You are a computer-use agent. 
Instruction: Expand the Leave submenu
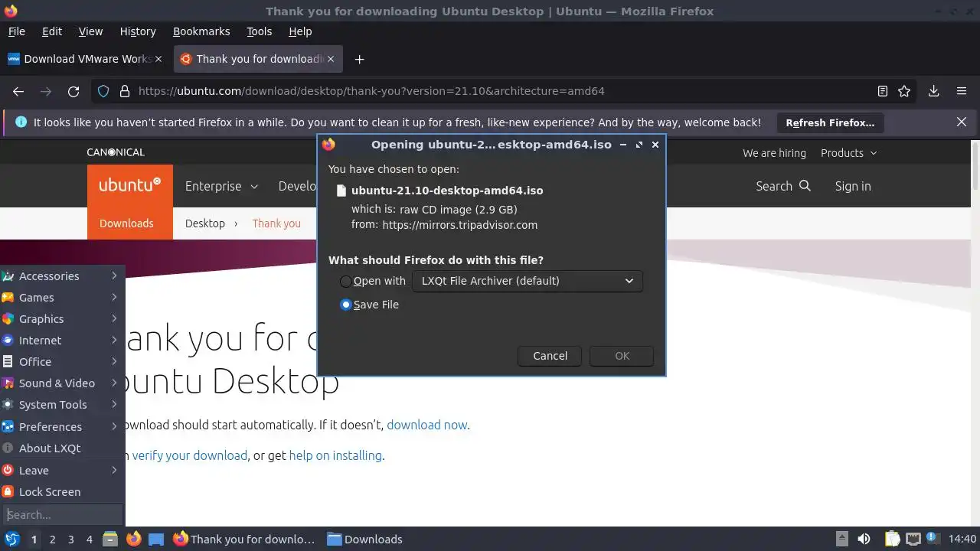[x=63, y=471]
